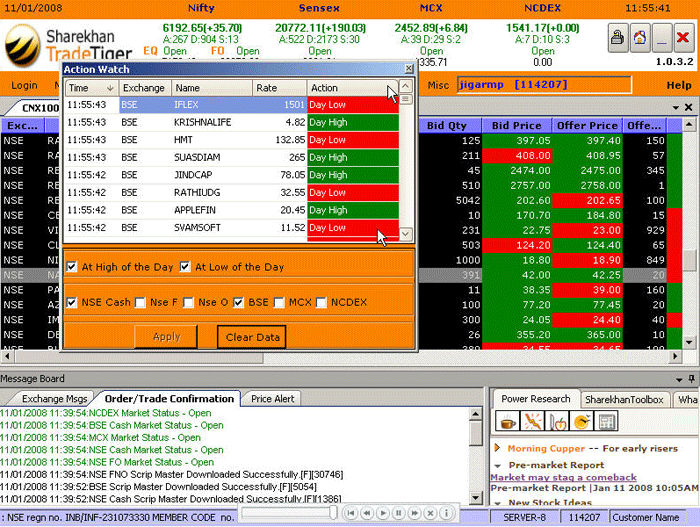Collapse the New Stock Ideas section
The image size is (700, 527).
click(x=498, y=503)
